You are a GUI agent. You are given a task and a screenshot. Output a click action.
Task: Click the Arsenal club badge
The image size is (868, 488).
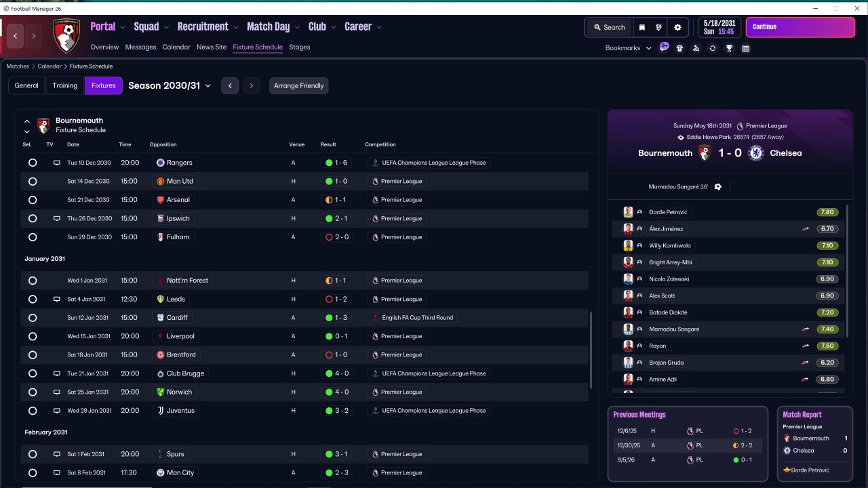tap(160, 200)
